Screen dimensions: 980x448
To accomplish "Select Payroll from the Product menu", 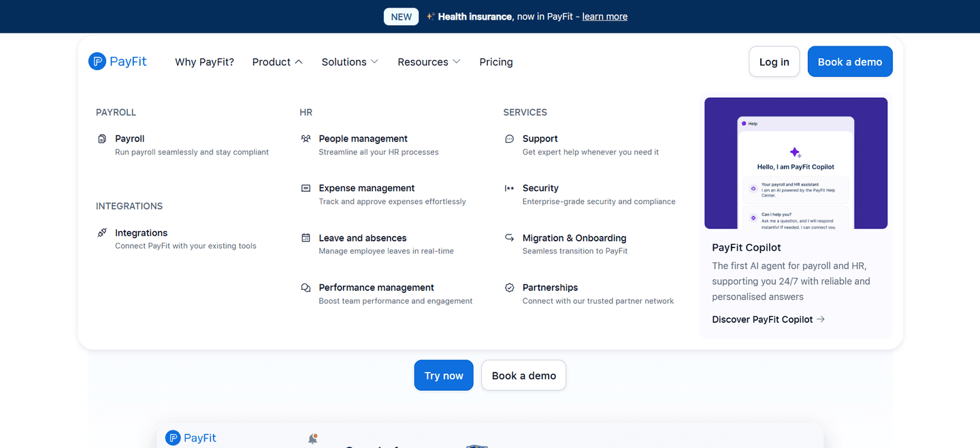I will 129,139.
